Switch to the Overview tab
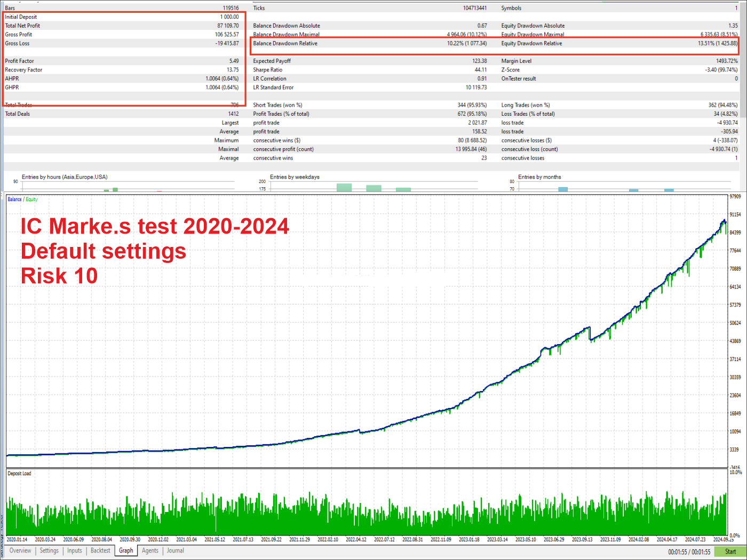This screenshot has width=747, height=560. point(20,550)
